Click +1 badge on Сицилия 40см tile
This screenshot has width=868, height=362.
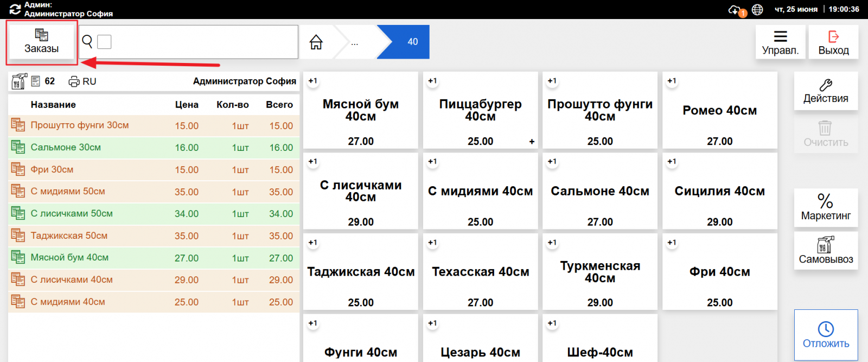point(672,161)
